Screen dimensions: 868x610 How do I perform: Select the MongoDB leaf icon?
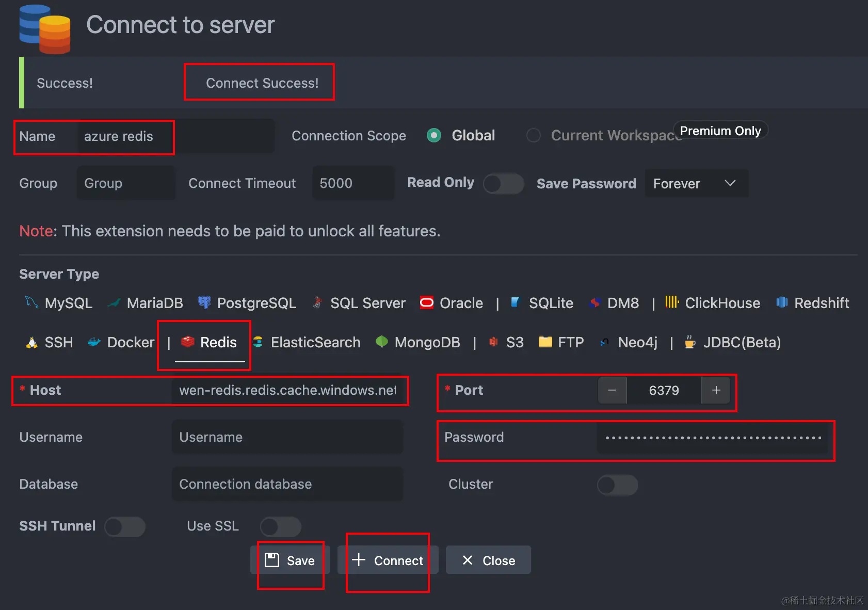click(382, 342)
